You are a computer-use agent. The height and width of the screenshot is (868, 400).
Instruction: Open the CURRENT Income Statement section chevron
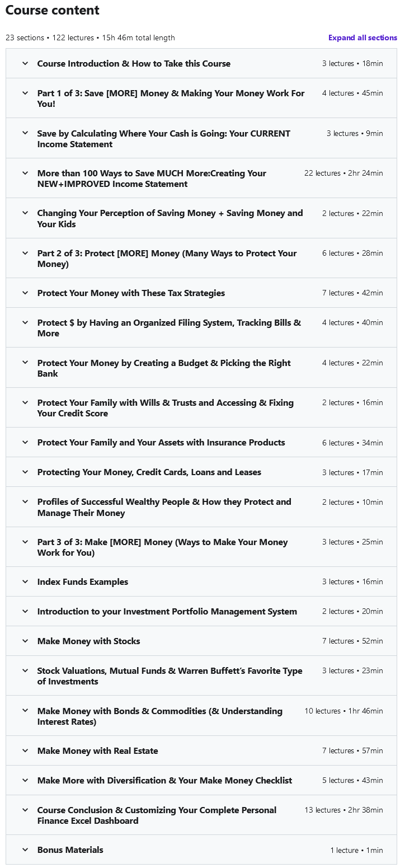(x=25, y=133)
